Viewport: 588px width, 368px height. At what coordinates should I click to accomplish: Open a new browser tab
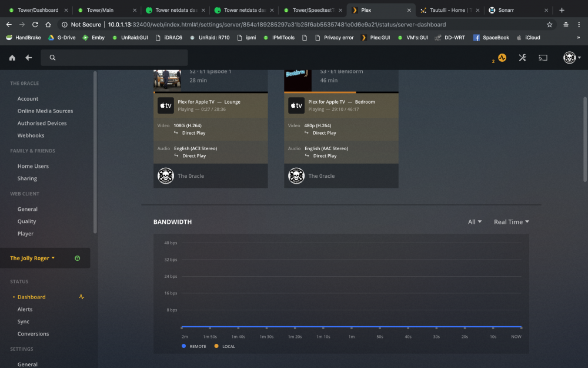point(562,10)
